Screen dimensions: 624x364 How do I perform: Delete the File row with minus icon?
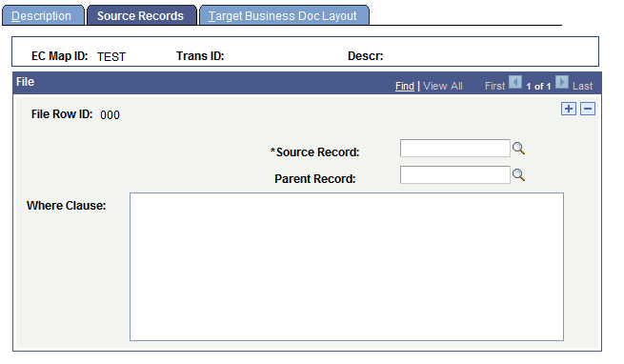coord(588,109)
